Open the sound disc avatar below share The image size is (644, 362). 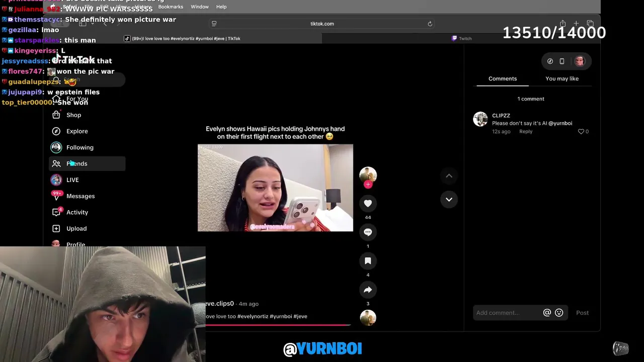coord(368,318)
